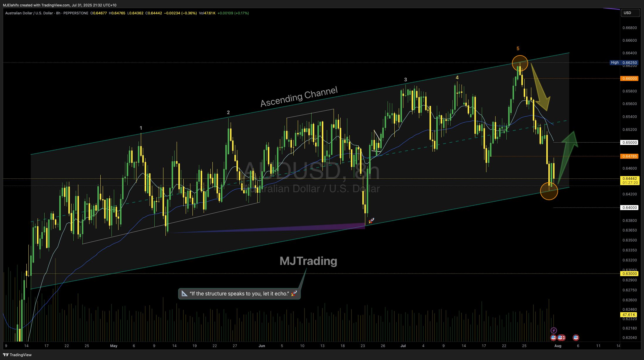The height and width of the screenshot is (360, 644).
Task: Select the MJTrading text annotation
Action: 308,261
